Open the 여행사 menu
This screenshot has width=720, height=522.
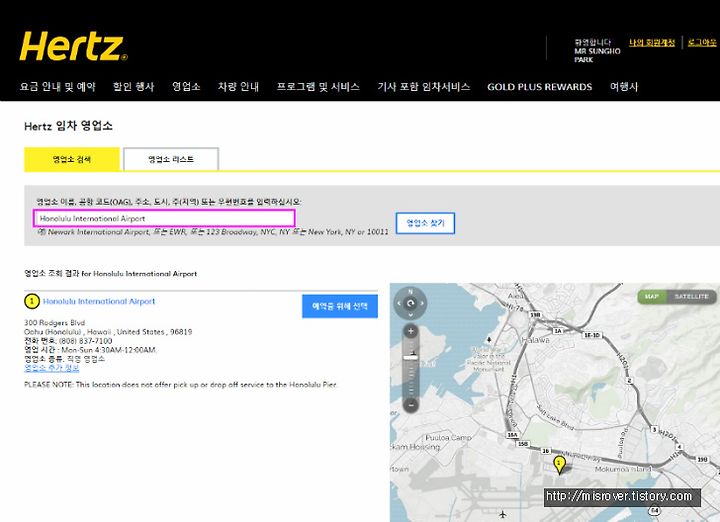coord(624,87)
